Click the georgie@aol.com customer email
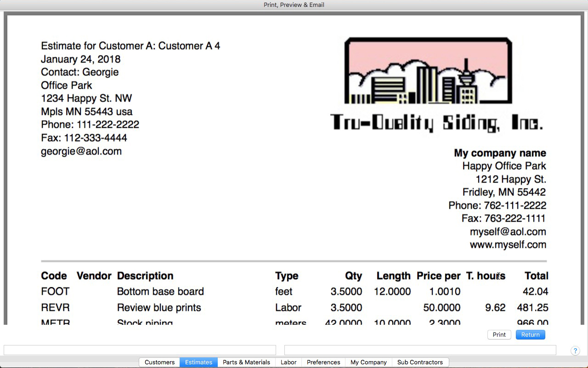The width and height of the screenshot is (588, 368). 81,151
